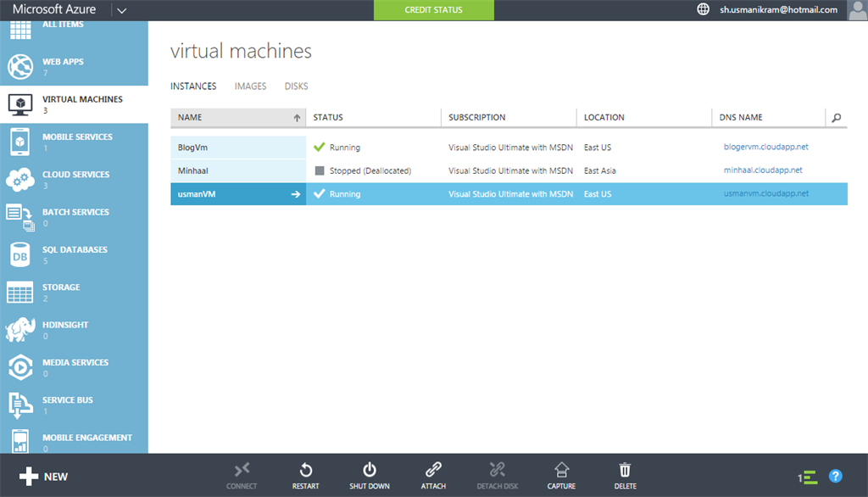Sort by Name column arrow

click(x=297, y=117)
